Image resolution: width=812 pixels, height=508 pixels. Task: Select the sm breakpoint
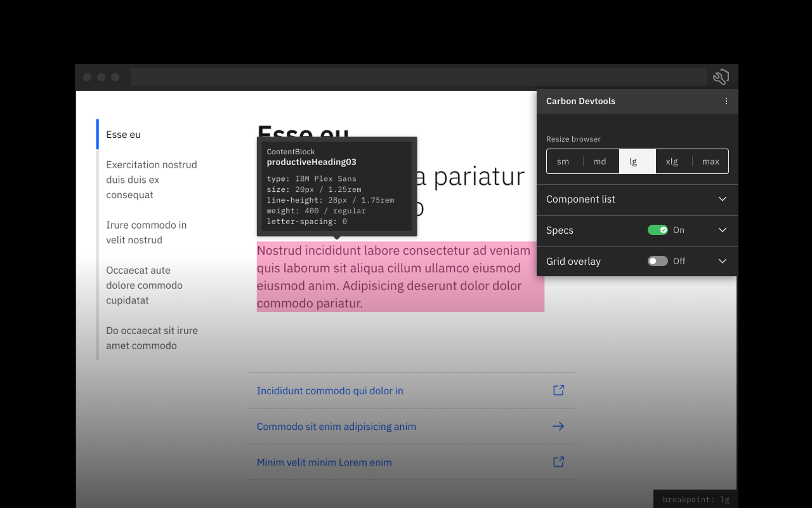[563, 161]
